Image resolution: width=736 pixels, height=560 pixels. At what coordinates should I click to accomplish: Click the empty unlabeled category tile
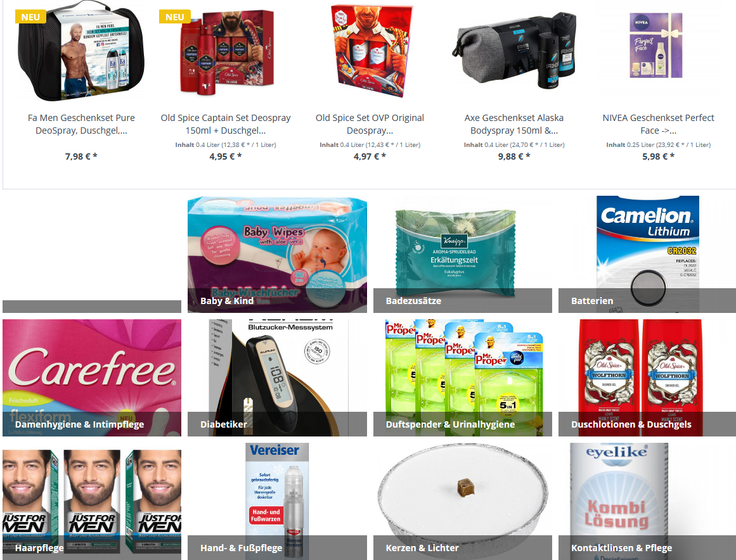click(x=91, y=254)
